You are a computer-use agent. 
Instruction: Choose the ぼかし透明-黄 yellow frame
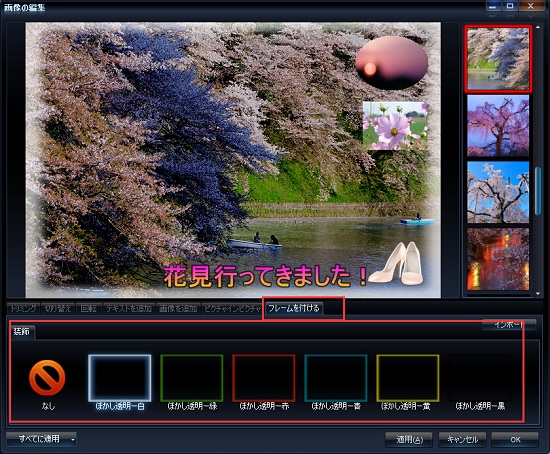click(408, 378)
